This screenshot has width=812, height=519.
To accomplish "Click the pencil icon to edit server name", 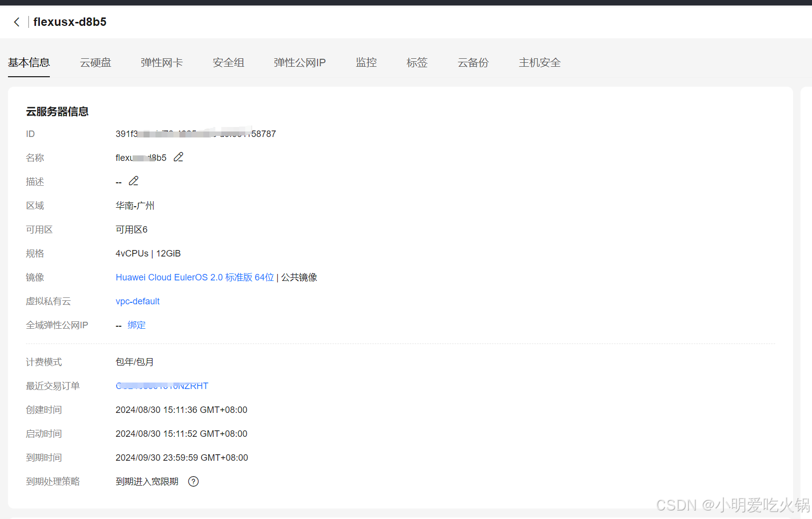I will (x=178, y=157).
